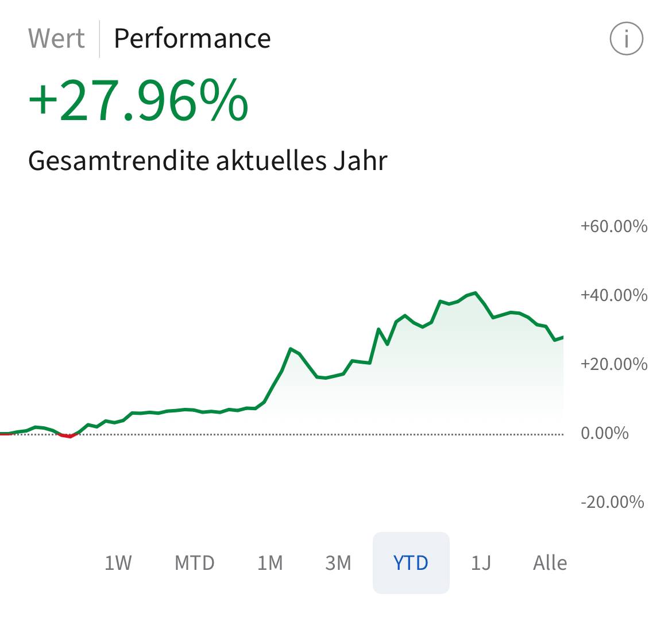This screenshot has width=672, height=621.
Task: Click the latest endpoint of the green line
Action: 562,337
